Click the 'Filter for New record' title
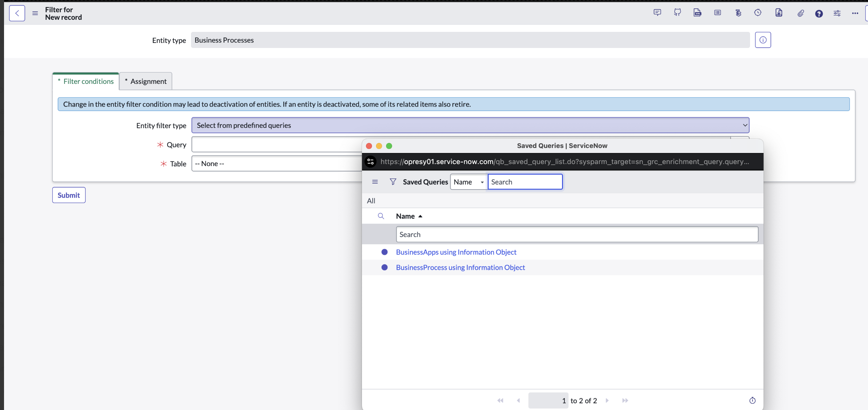This screenshot has height=410, width=868. click(x=63, y=13)
